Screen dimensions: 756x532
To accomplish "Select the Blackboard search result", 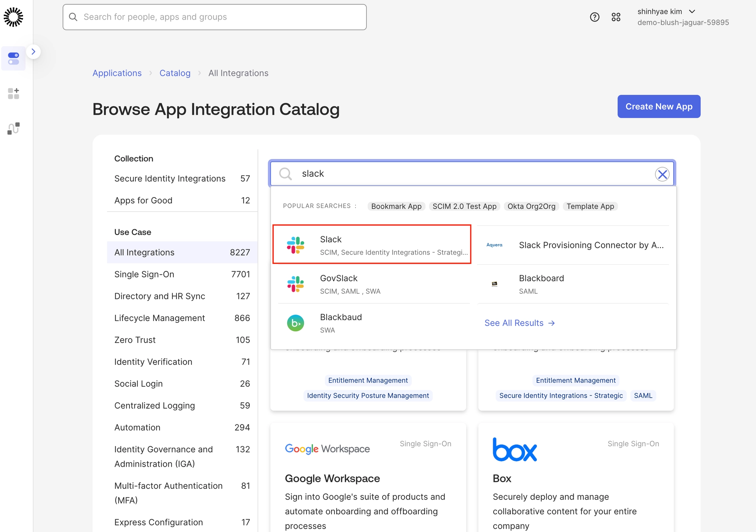I will 573,284.
